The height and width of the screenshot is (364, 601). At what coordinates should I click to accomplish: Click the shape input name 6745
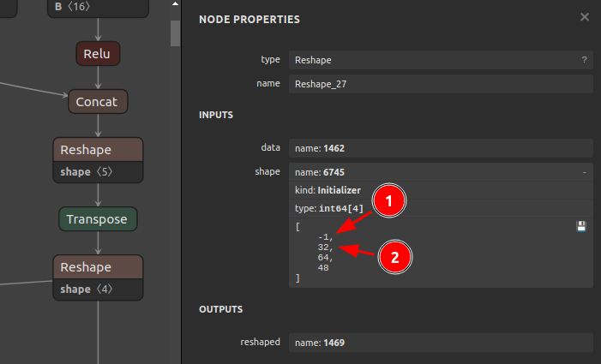tap(441, 172)
